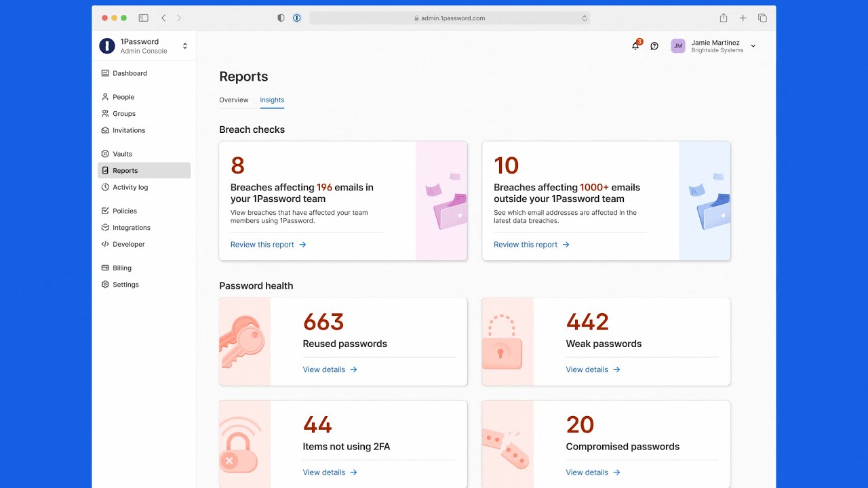Click the JM user avatar

click(x=678, y=46)
